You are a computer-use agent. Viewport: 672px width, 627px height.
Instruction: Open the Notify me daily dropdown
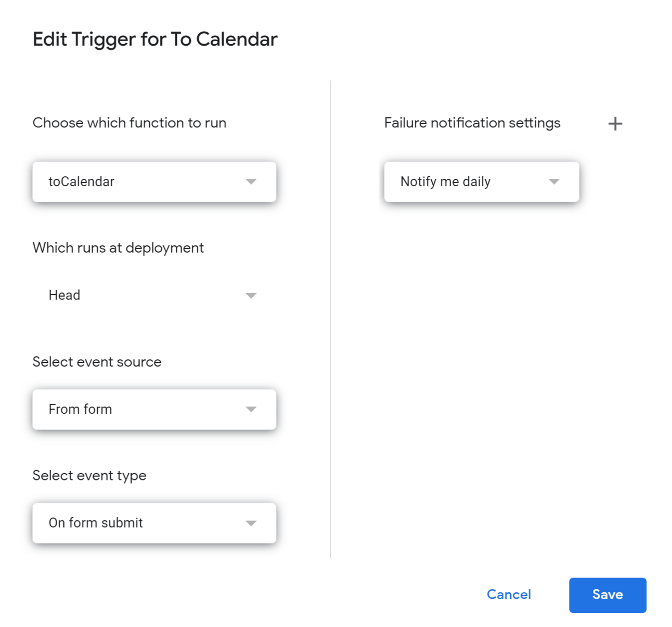point(481,181)
